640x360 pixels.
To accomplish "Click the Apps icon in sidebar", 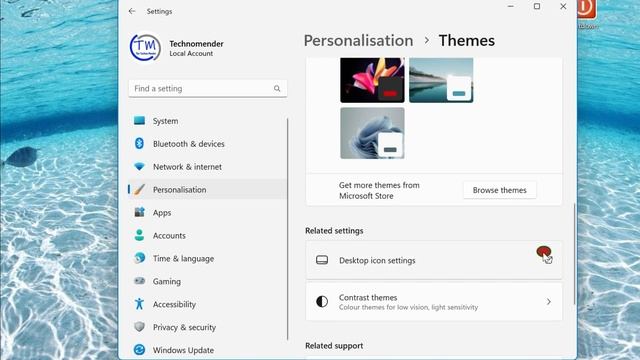I will coord(139,212).
